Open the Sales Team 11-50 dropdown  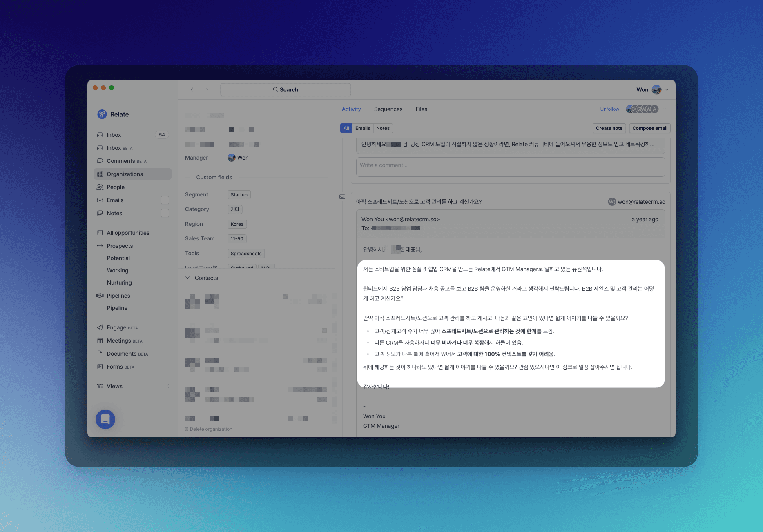point(237,239)
